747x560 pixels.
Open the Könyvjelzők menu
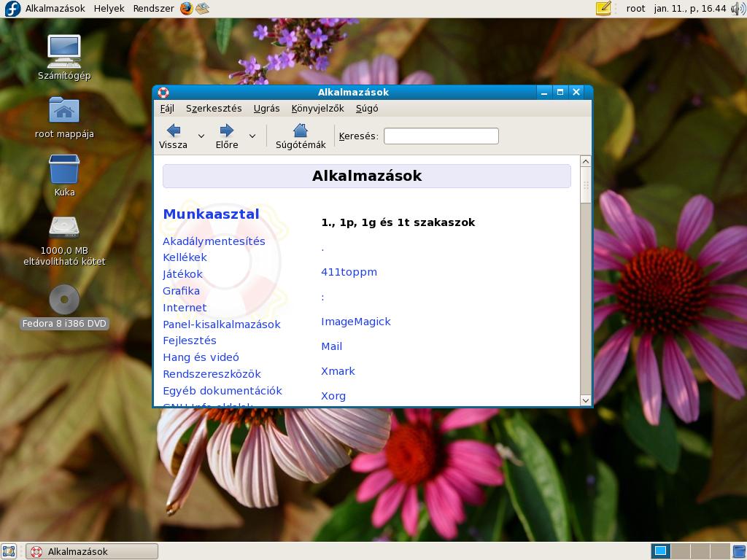point(317,108)
